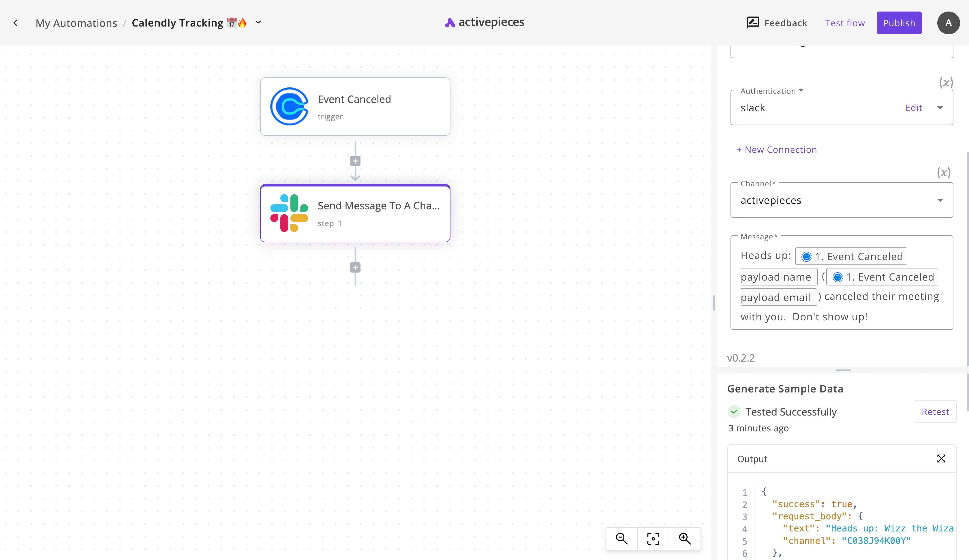Viewport: 969px width, 560px height.
Task: Open the Authentication dropdown
Action: coord(940,108)
